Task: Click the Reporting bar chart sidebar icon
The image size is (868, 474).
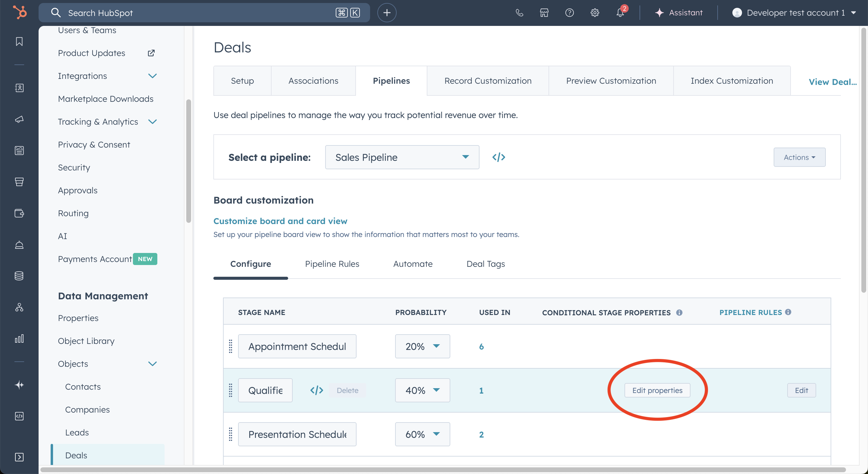Action: pos(19,338)
